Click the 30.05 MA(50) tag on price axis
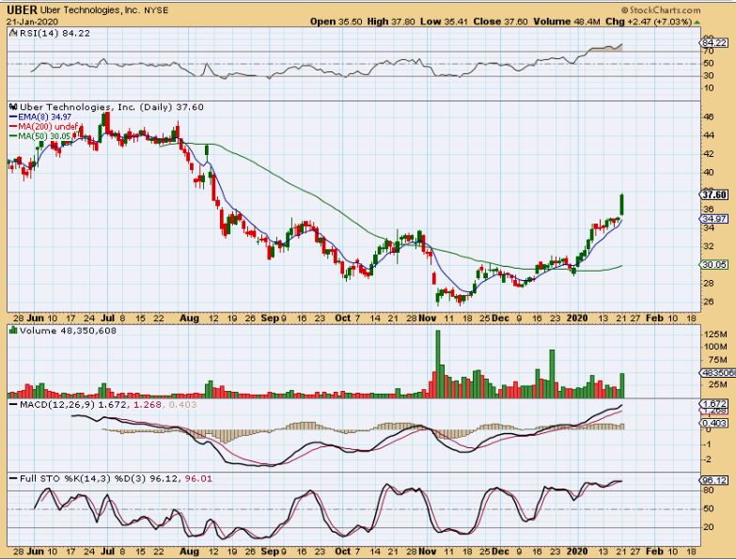This screenshot has width=736, height=560. 714,265
